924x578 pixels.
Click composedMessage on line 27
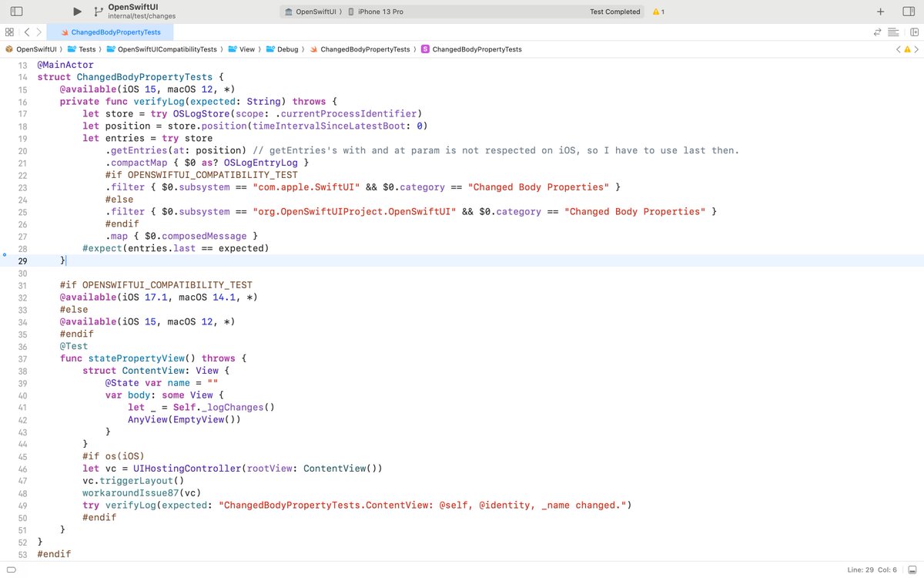pyautogui.click(x=205, y=236)
